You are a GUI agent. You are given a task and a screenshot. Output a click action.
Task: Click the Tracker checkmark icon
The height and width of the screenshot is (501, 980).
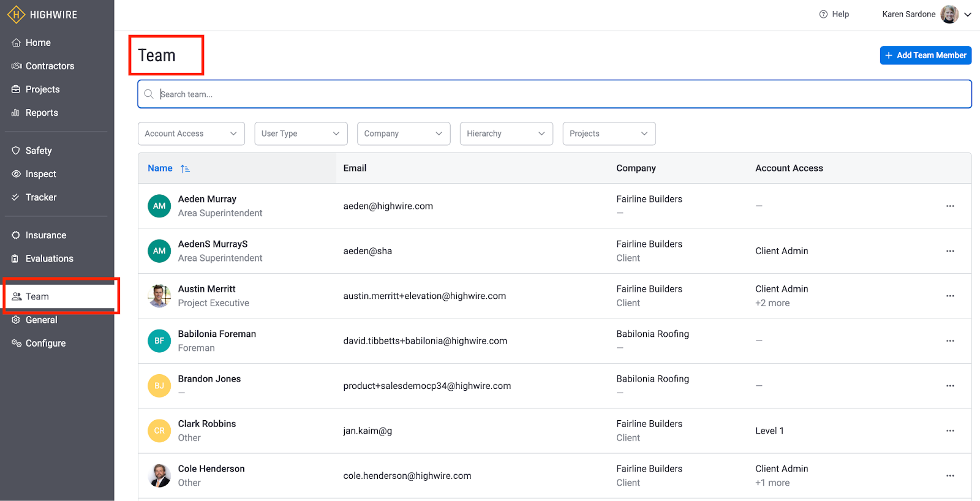tap(16, 197)
